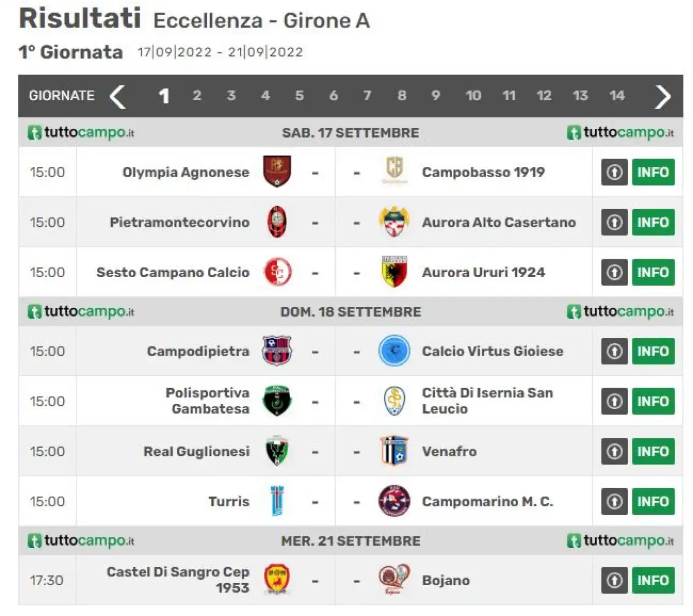Click the Turris team logo
The image size is (693, 616).
point(277,501)
